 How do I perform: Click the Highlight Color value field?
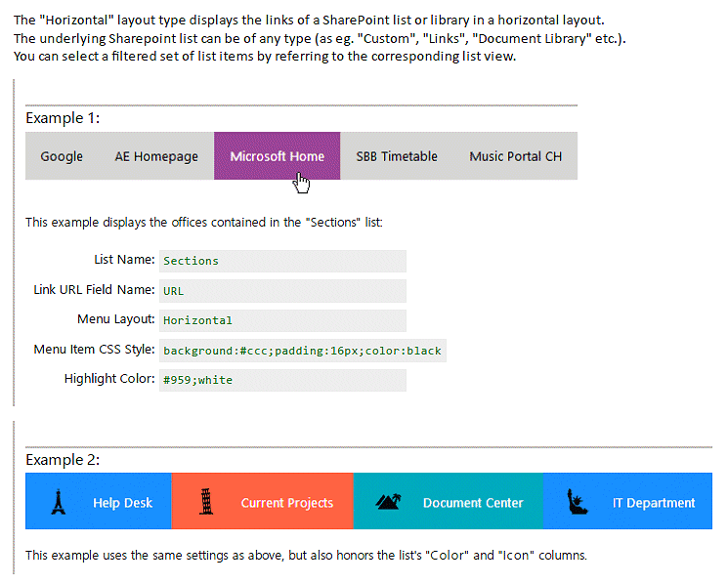(x=281, y=380)
